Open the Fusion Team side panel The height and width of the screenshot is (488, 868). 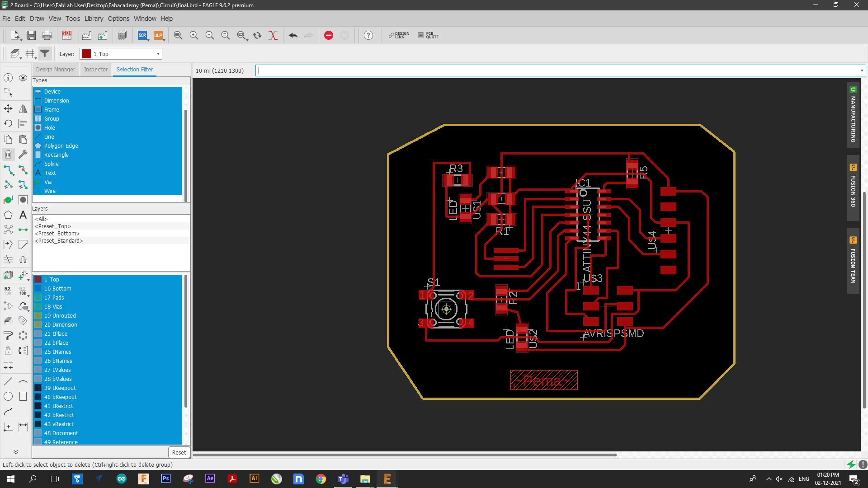point(853,261)
